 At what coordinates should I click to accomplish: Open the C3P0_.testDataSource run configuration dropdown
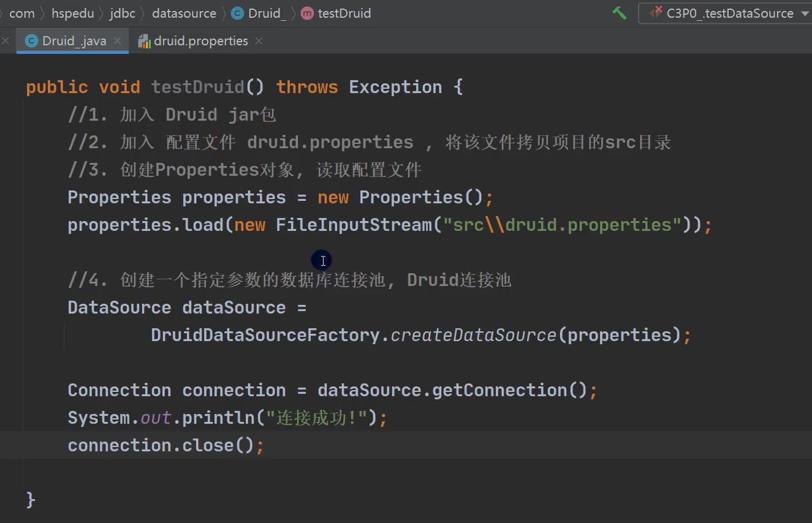click(727, 13)
